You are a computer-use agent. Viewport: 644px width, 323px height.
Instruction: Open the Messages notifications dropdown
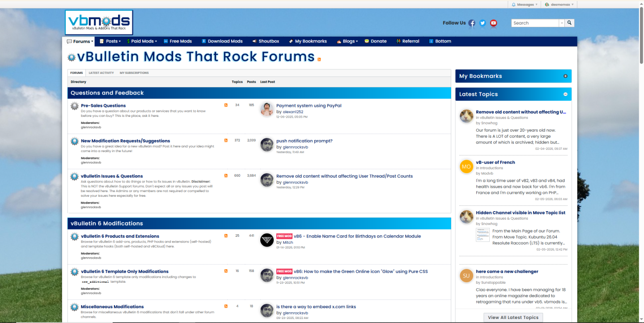[525, 4]
